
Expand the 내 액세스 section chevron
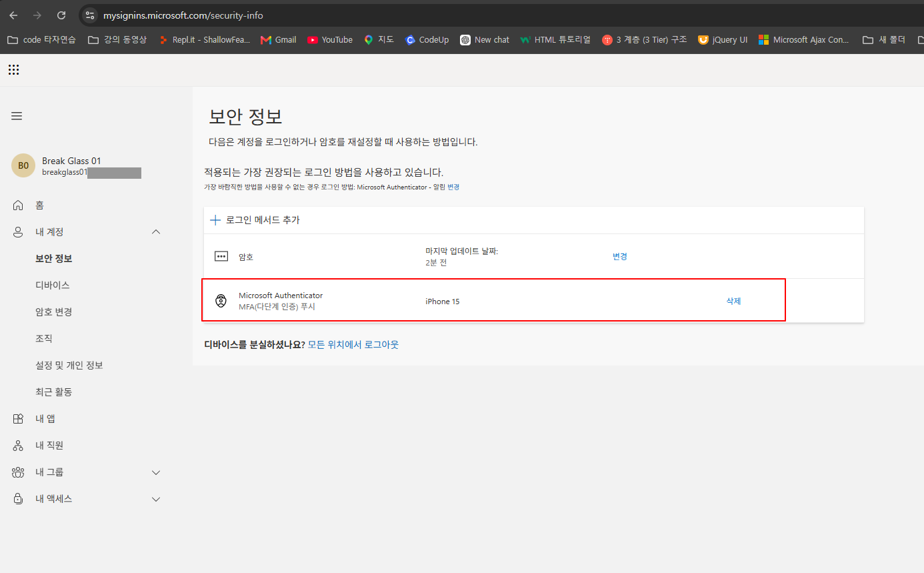click(156, 499)
